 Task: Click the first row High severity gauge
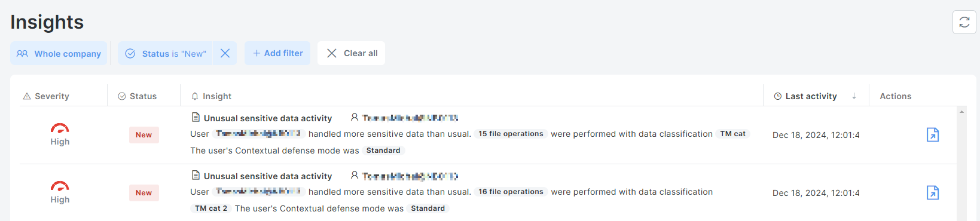(60, 128)
